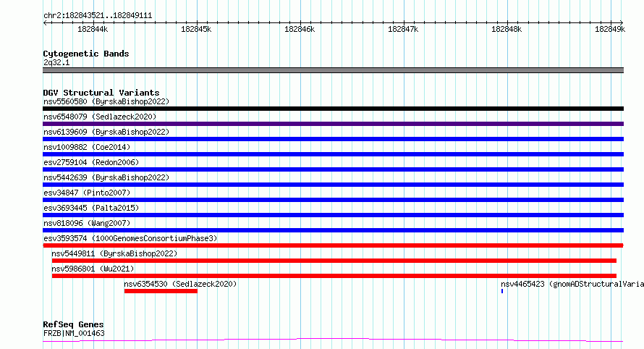Select the short red nsv6354530 bar
Image resolution: width=644 pixels, height=349 pixels.
[x=161, y=291]
